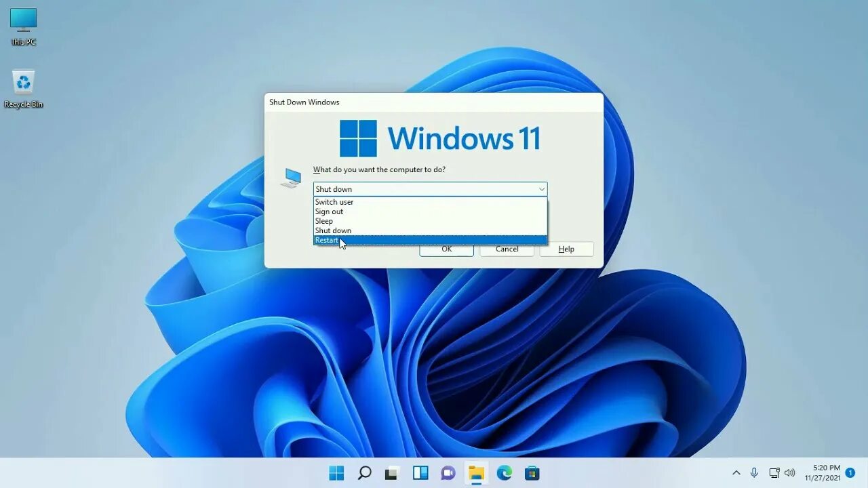Confirm with the OK button

coord(446,249)
